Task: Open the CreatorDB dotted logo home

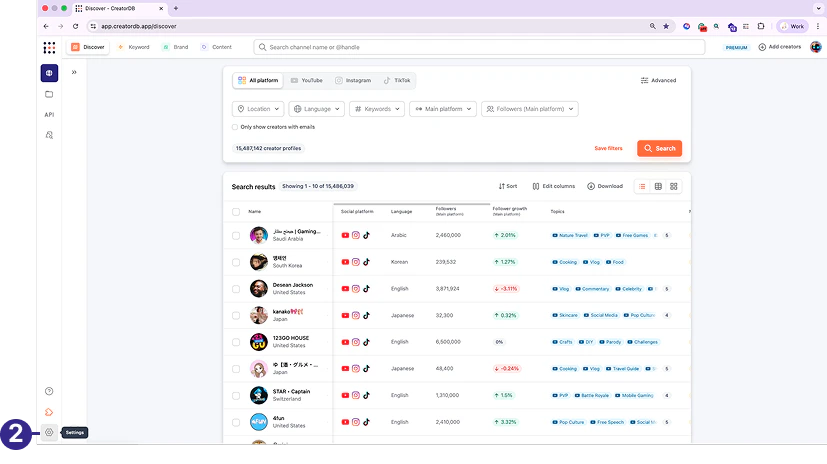Action: point(49,47)
